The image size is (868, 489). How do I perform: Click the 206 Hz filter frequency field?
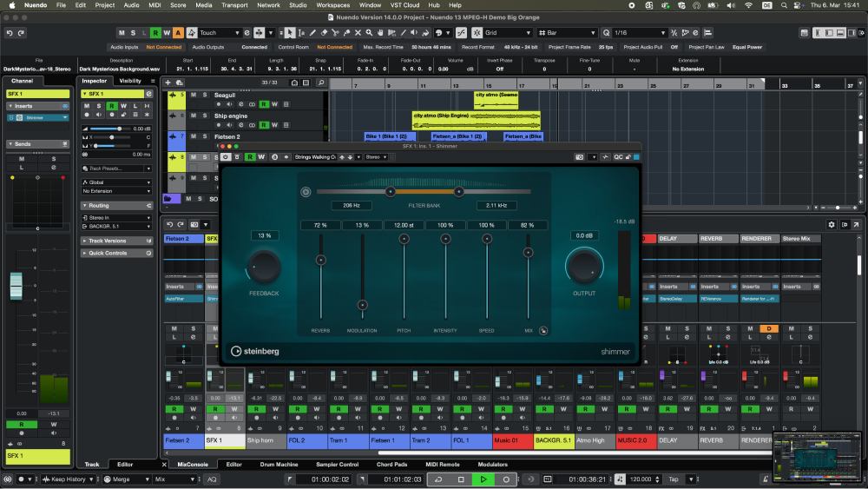[x=352, y=205]
